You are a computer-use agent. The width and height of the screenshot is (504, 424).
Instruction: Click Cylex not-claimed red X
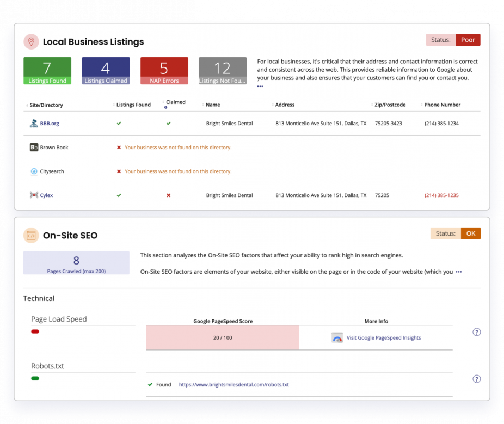pos(168,195)
